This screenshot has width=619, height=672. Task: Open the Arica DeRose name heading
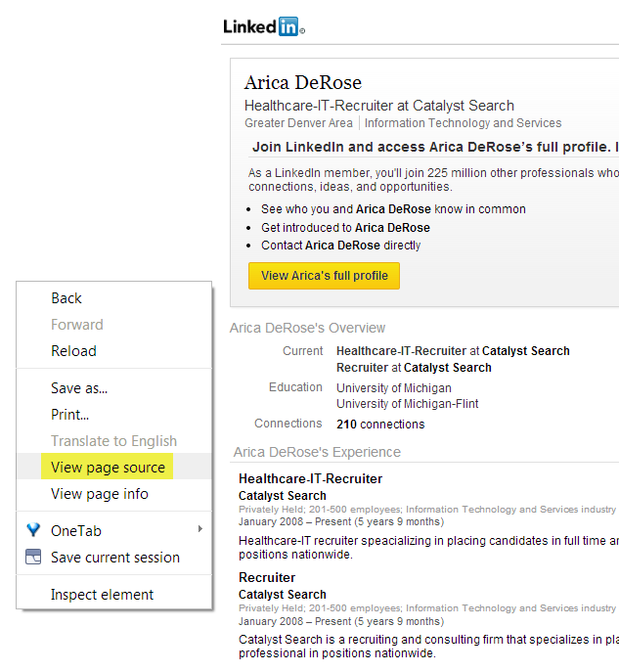pos(303,83)
